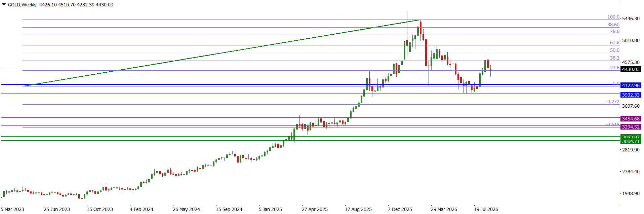Select the blue price tag 3932.33
The height and width of the screenshot is (214, 644).
coord(631,95)
